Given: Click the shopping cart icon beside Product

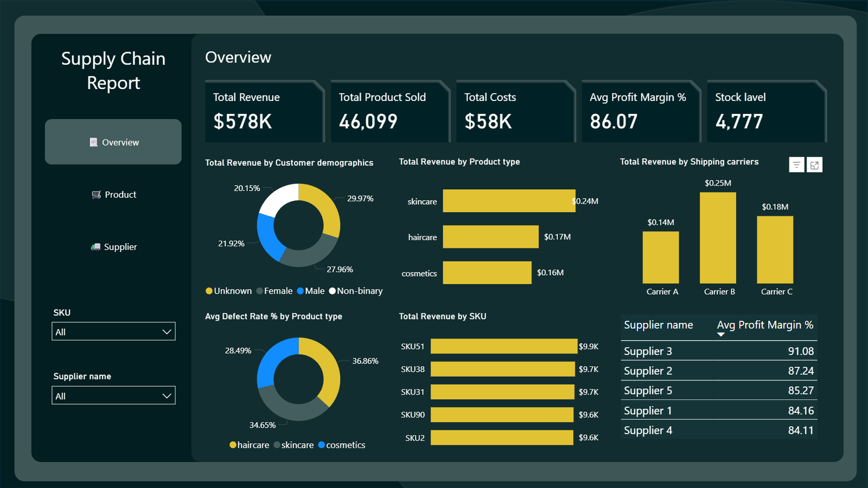Looking at the screenshot, I should tap(96, 195).
